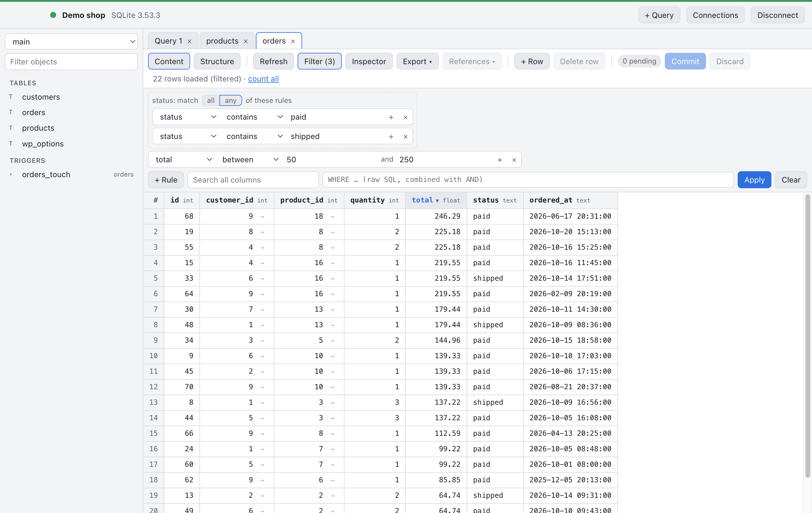Toggle the Inspector panel
The height and width of the screenshot is (513, 812).
click(x=369, y=61)
